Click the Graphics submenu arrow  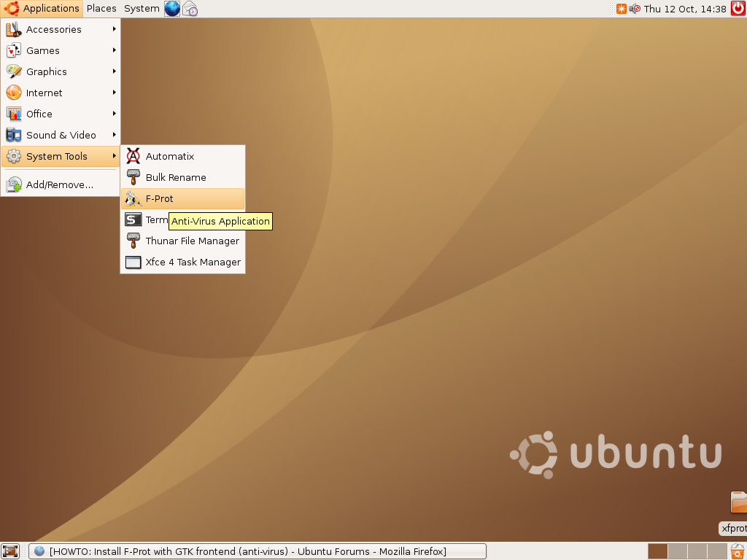tap(115, 71)
